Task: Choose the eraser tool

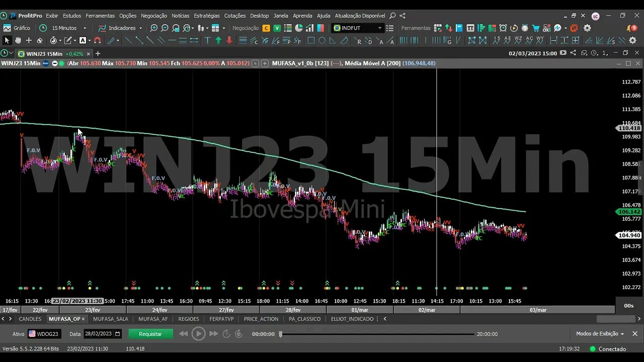Action: point(40,40)
